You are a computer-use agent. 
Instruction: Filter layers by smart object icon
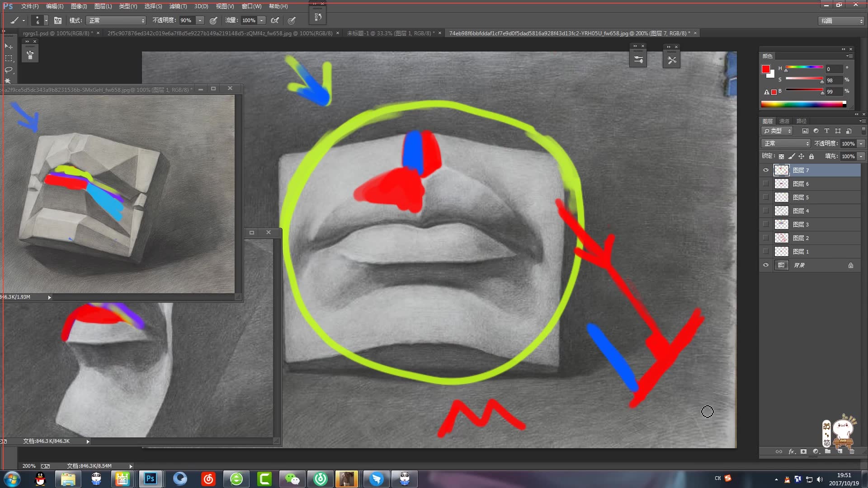849,131
